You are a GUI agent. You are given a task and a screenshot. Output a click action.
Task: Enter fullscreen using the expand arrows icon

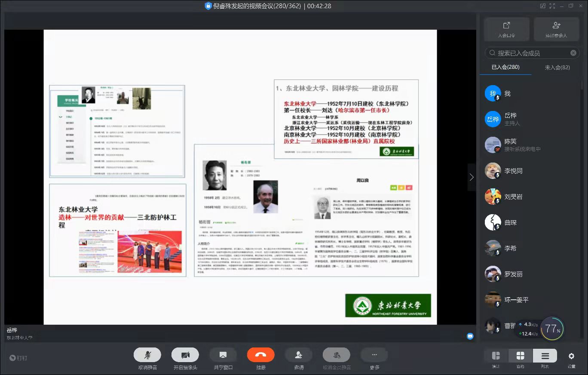pyautogui.click(x=552, y=6)
